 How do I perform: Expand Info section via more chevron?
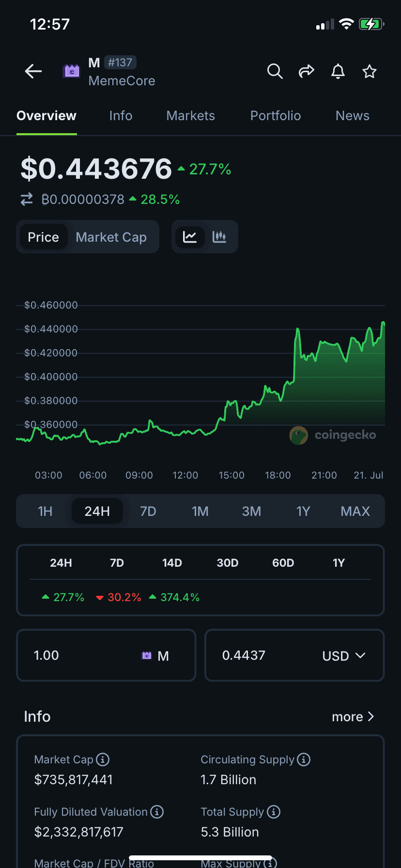click(x=353, y=716)
